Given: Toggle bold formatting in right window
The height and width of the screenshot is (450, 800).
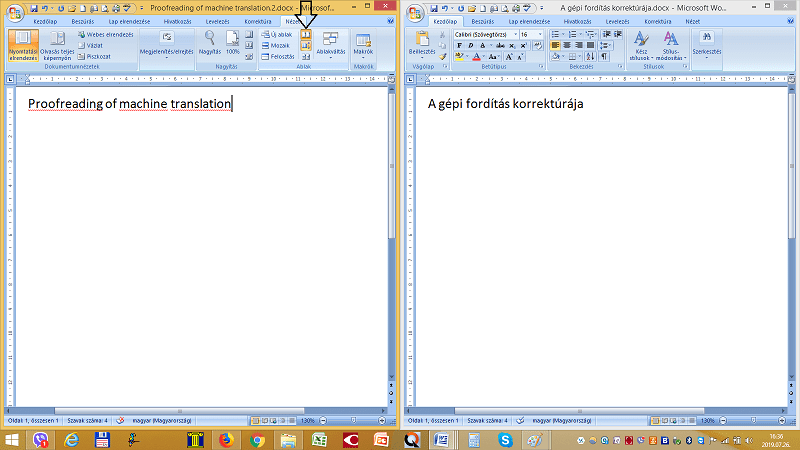Looking at the screenshot, I should (458, 45).
